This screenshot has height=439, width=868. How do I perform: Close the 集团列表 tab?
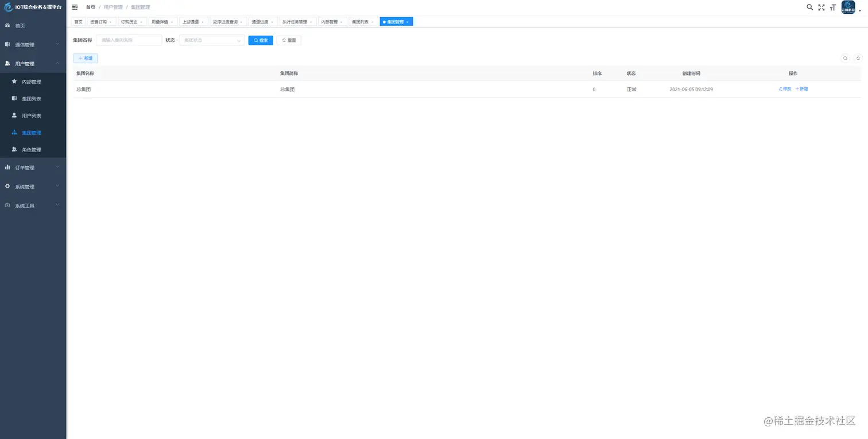373,22
